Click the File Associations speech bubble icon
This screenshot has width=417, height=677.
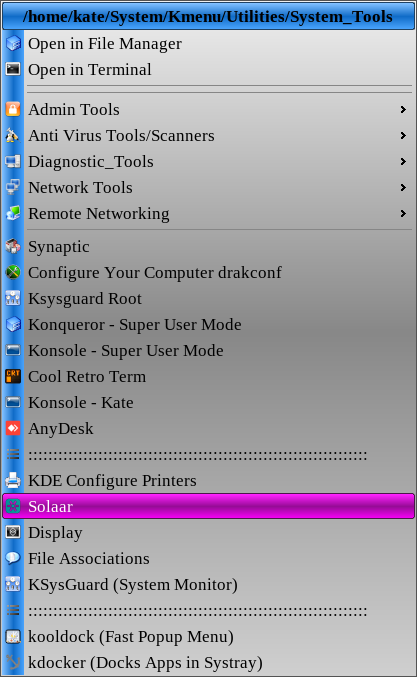[13, 558]
